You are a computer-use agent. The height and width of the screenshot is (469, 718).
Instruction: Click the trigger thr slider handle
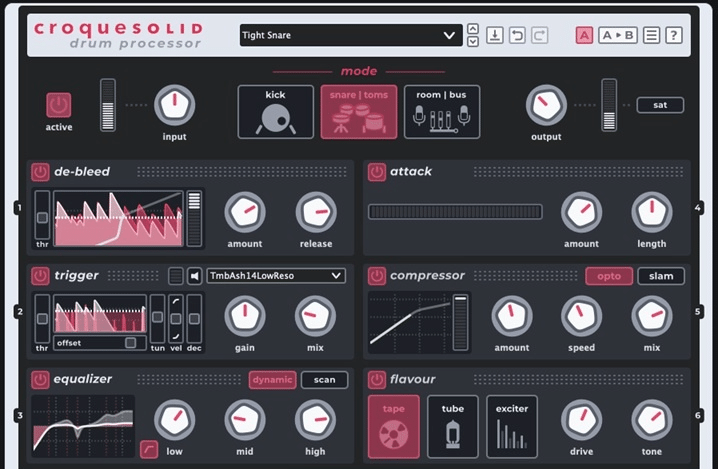coord(42,319)
